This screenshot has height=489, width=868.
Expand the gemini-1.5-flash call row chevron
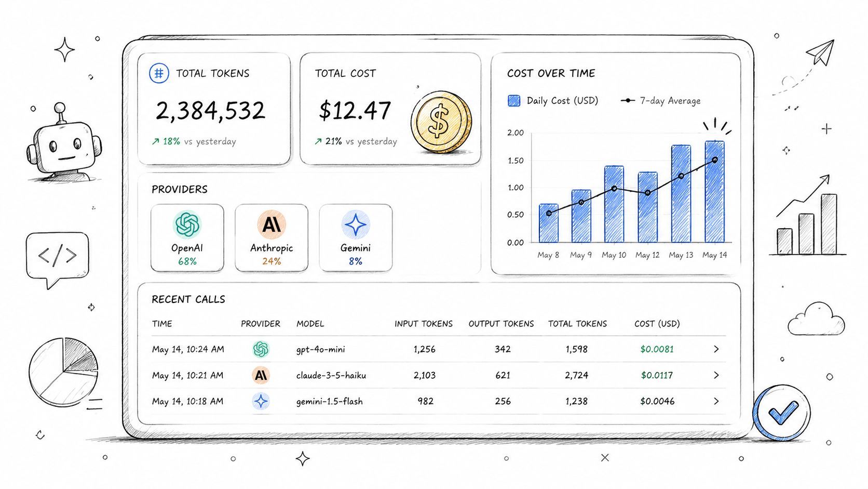coord(716,401)
